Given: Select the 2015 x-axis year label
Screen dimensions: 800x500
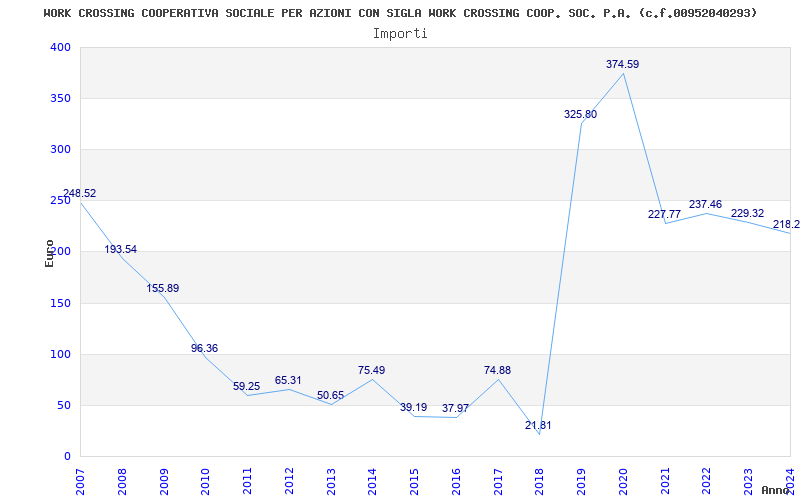Looking at the screenshot, I should 414,481.
